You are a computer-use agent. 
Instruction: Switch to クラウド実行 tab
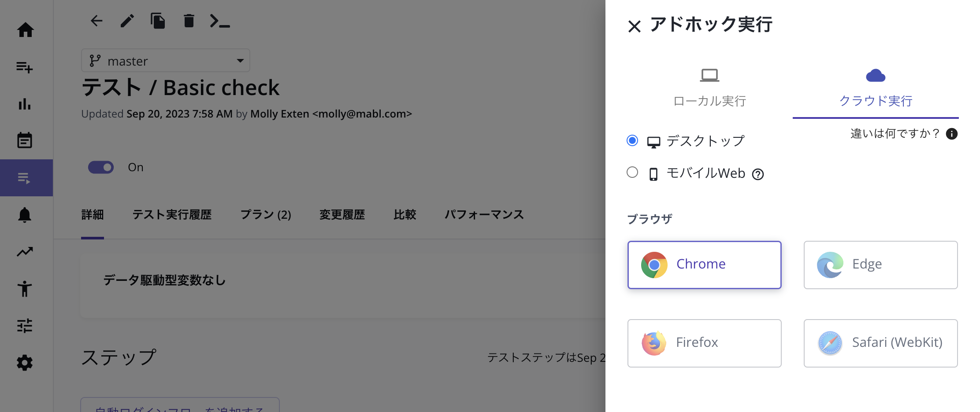coord(876,89)
